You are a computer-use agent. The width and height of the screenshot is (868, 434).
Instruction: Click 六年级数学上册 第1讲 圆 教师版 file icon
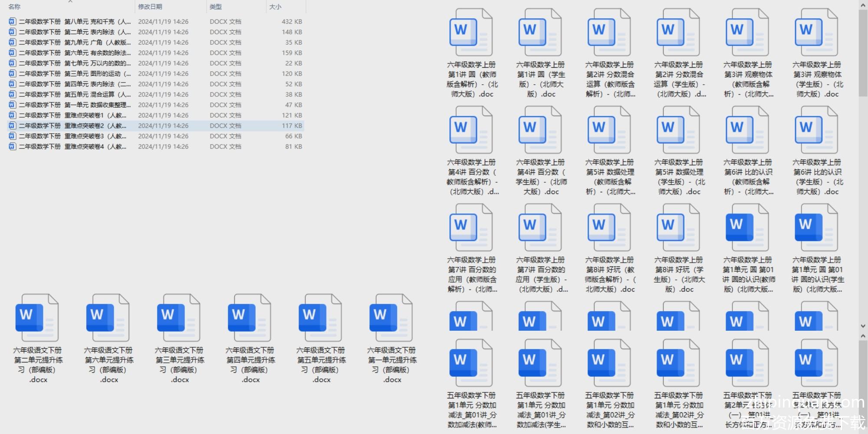[x=471, y=33]
